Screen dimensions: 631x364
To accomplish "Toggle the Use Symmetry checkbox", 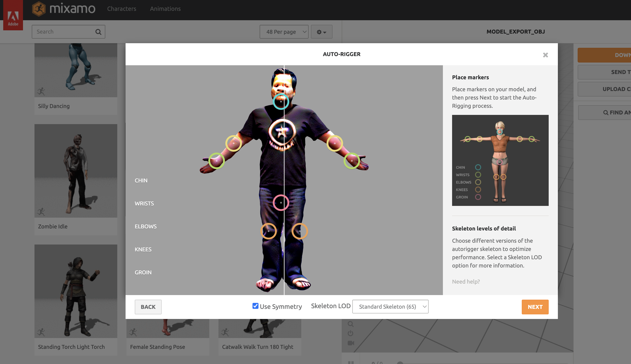I will tap(255, 306).
